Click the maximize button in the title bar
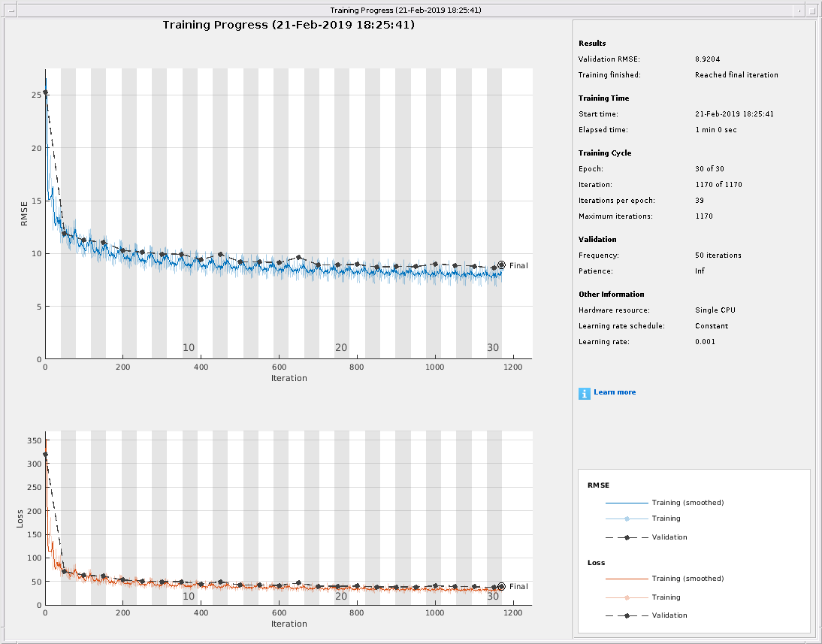Screen dimensions: 822x644 [x=814, y=10]
